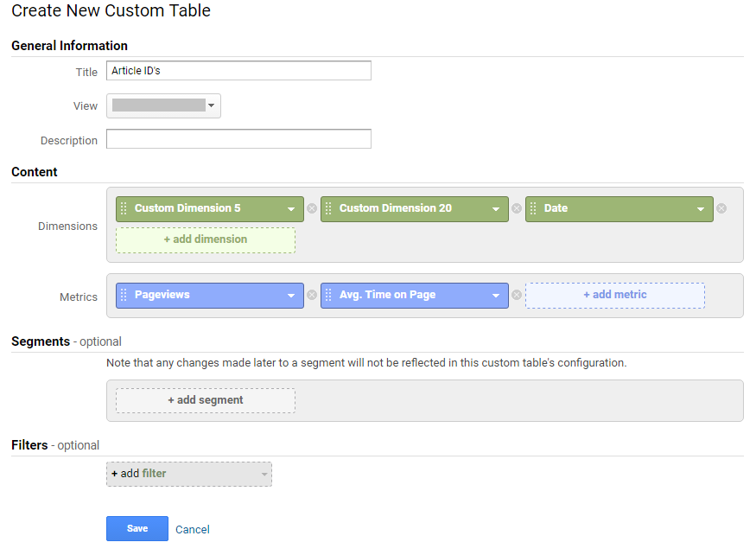The image size is (756, 555).
Task: Grab the drag handle on Avg. Time on Page
Action: [x=328, y=295]
